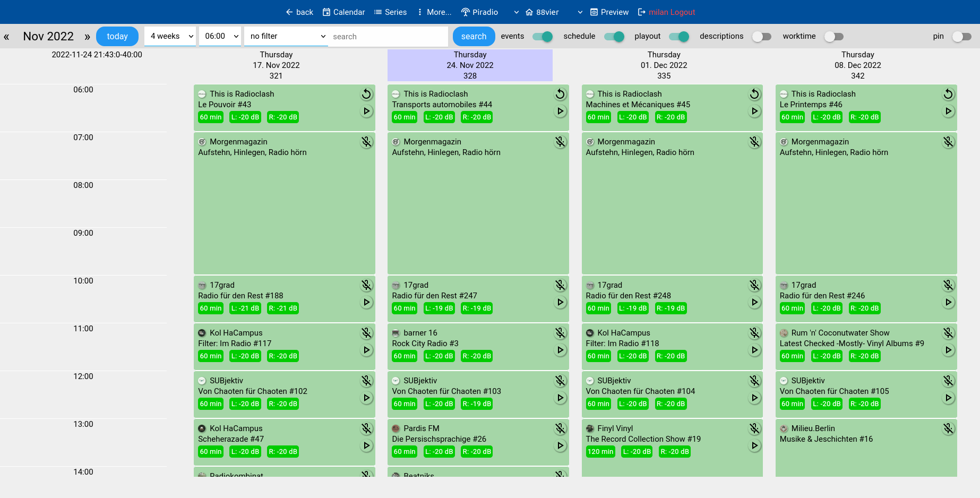Viewport: 980px width, 498px height.
Task: Play the "Rock City Radio #3" show
Action: pos(560,350)
